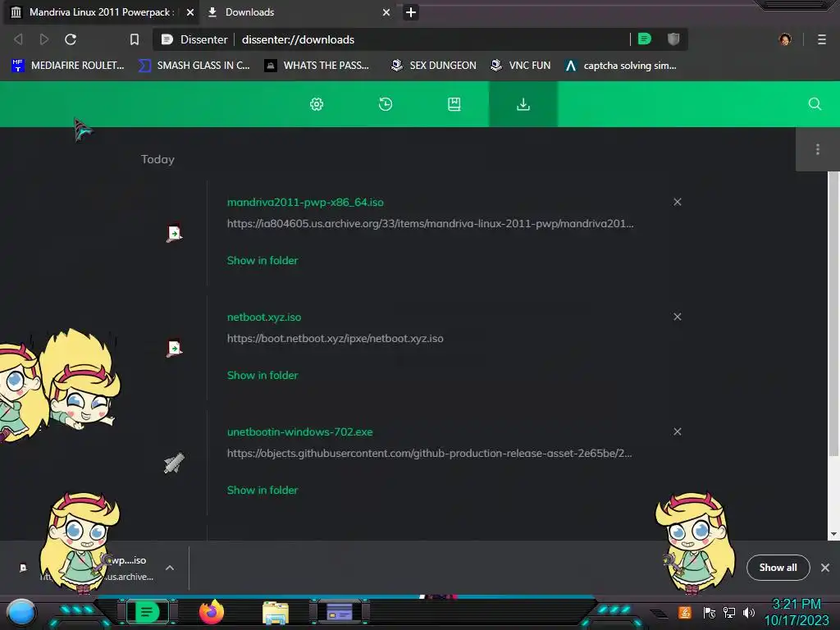This screenshot has height=630, width=840.
Task: Show mandriva2011 iso in folder
Action: tap(262, 260)
